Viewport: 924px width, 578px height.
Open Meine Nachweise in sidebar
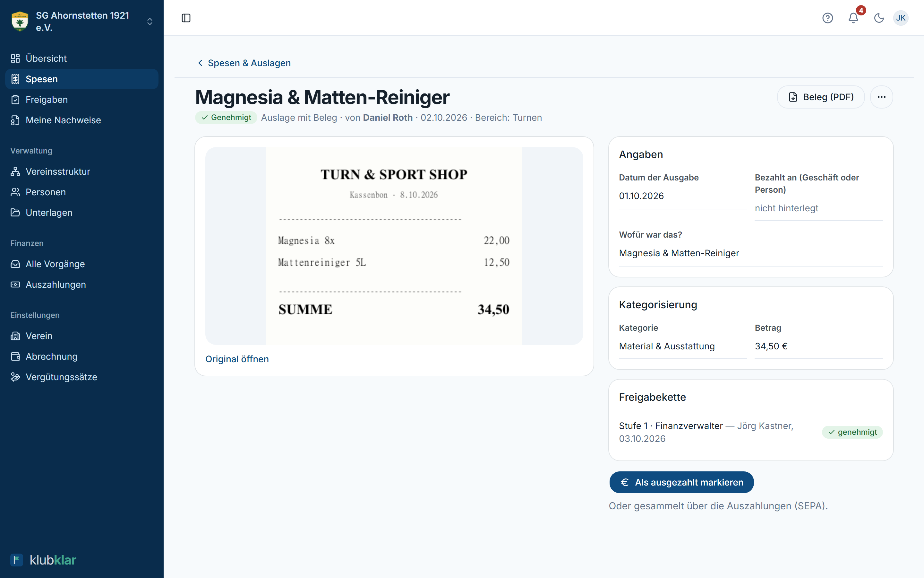pyautogui.click(x=82, y=120)
